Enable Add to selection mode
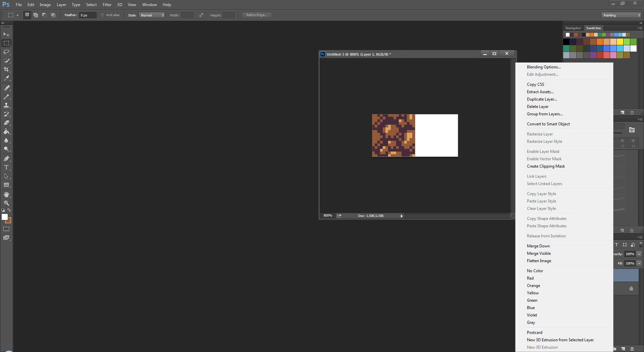Screen dimensions: 644x352 (36, 15)
